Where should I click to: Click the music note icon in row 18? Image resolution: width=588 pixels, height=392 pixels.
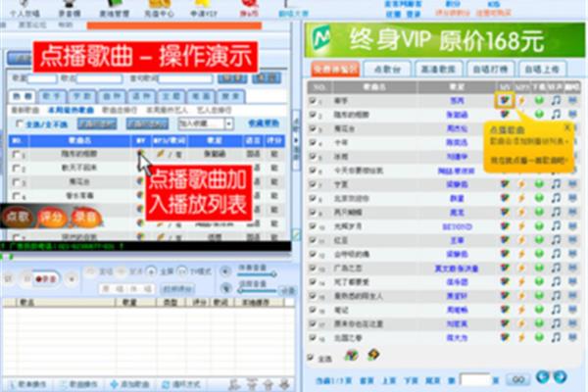point(556,337)
